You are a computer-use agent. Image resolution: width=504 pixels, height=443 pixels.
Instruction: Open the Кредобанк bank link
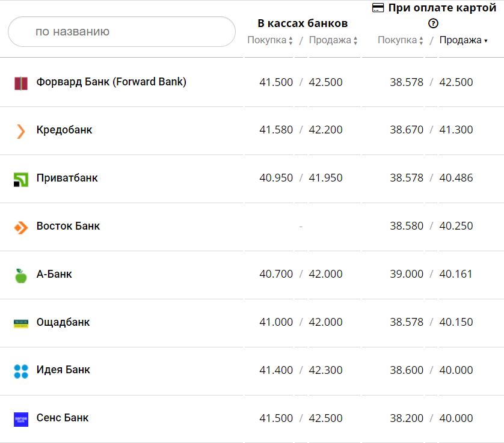pyautogui.click(x=64, y=130)
